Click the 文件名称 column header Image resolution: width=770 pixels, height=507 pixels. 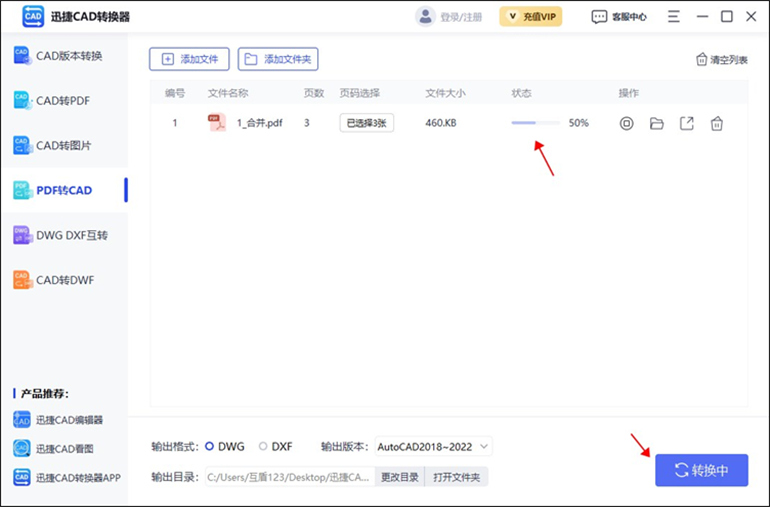coord(228,93)
